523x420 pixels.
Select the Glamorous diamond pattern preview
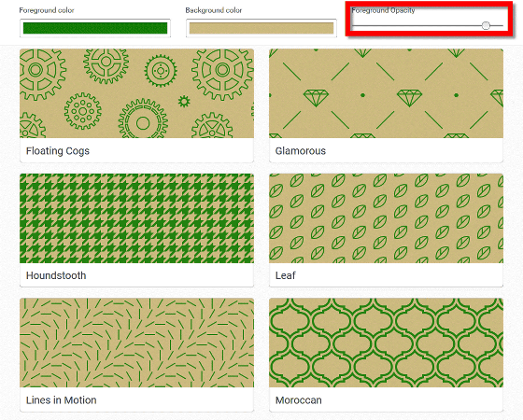(x=386, y=93)
